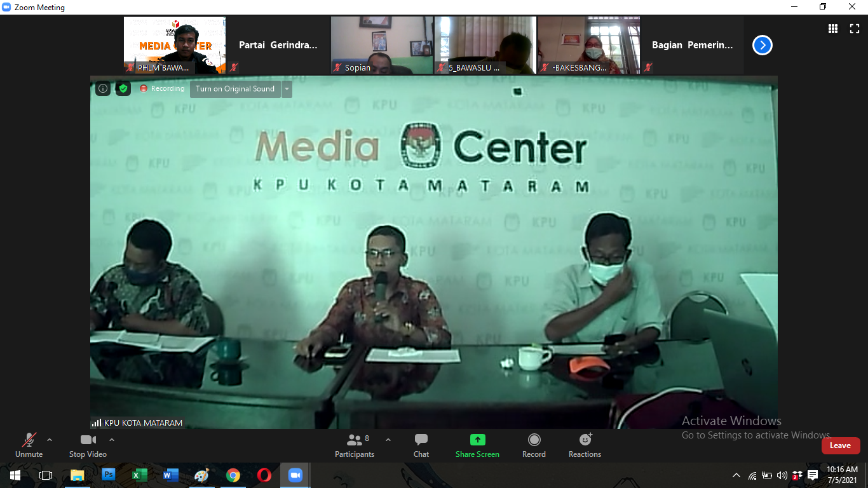Turn on Original Sound
Image resolution: width=868 pixels, height=488 pixels.
tap(235, 89)
